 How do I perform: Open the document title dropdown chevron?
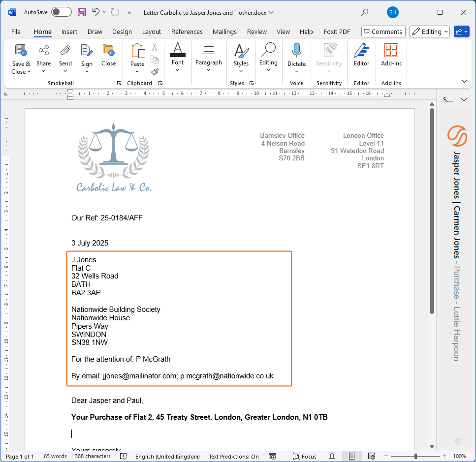(x=271, y=12)
